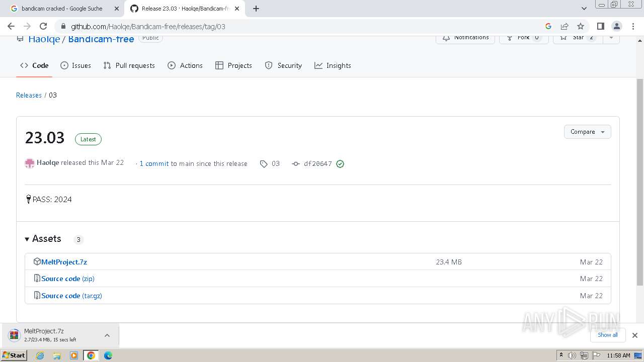This screenshot has width=644, height=362.
Task: Open the Chrome three-dot menu
Action: point(632,26)
